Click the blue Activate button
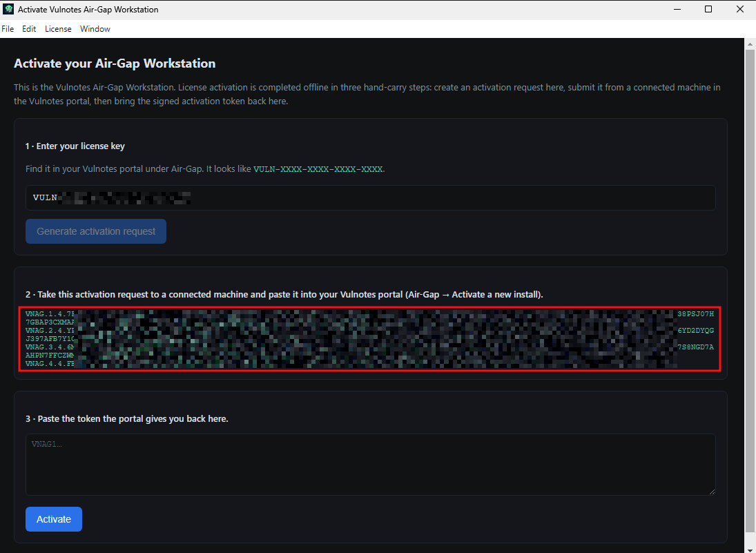 (54, 519)
